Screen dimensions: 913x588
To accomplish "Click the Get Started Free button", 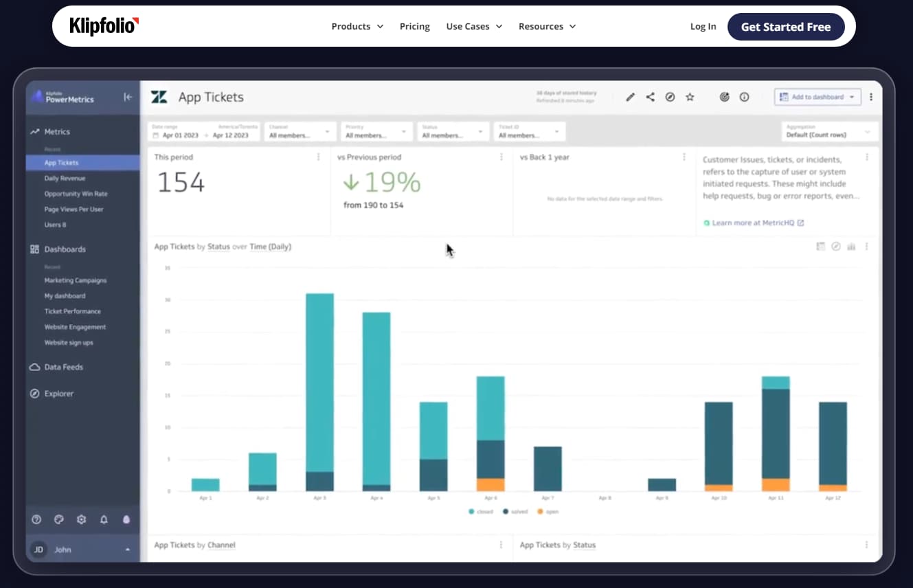I will 786,27.
